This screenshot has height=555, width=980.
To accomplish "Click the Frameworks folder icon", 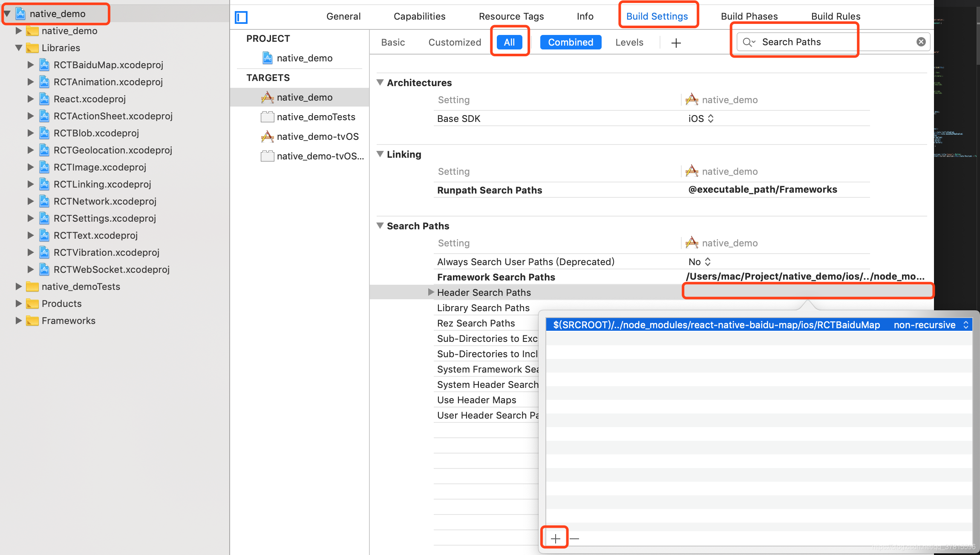I will (32, 321).
